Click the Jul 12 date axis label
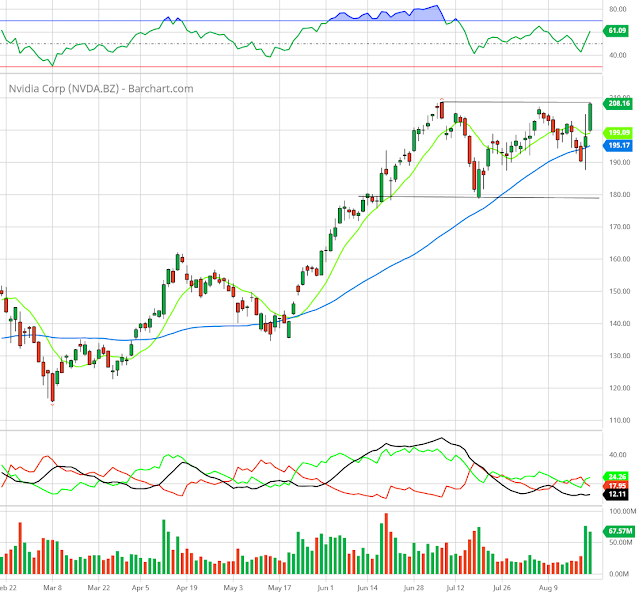The image size is (639, 596). 455,588
